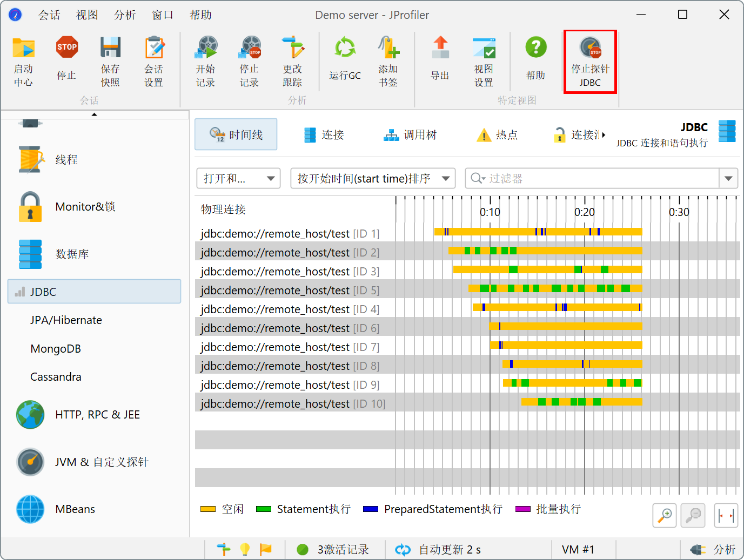Select connection row [ID 5]

pos(295,290)
